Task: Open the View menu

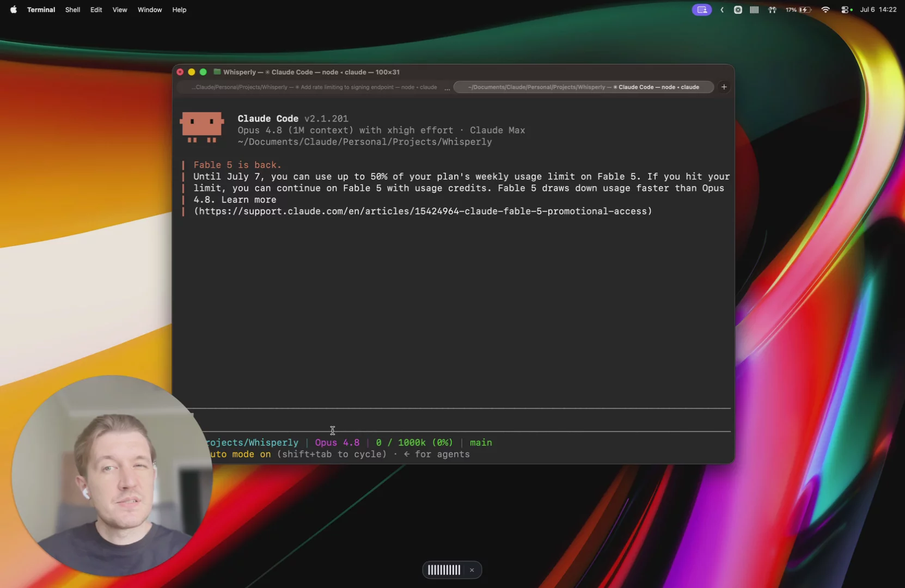Action: point(120,10)
